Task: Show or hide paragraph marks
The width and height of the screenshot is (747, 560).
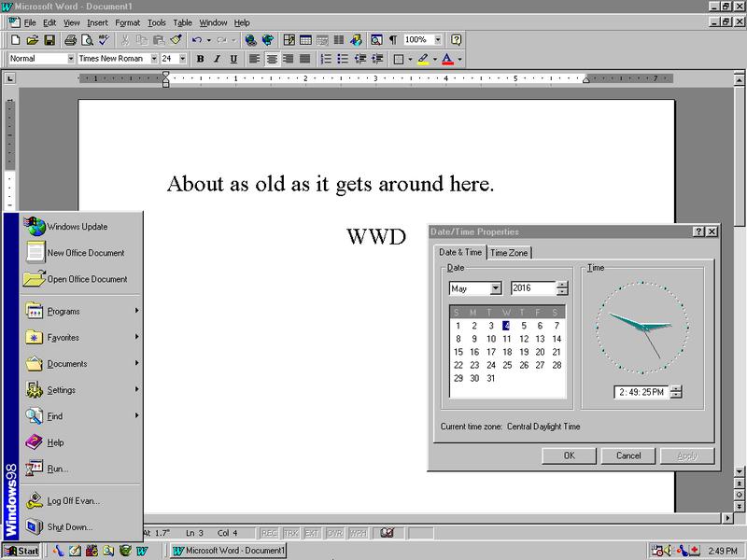Action: 393,40
